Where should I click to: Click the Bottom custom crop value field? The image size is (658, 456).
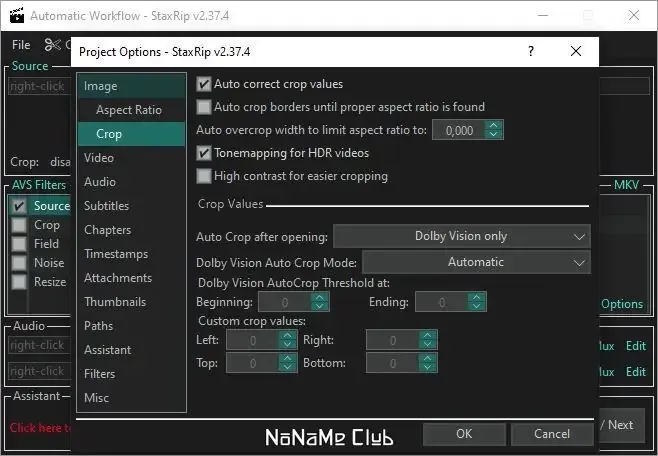coord(393,363)
